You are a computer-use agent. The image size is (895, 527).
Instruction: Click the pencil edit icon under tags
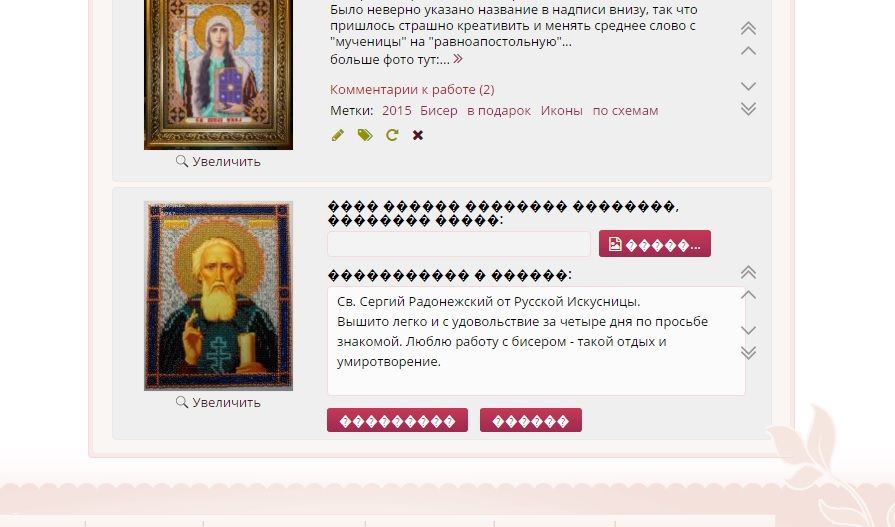(x=337, y=135)
